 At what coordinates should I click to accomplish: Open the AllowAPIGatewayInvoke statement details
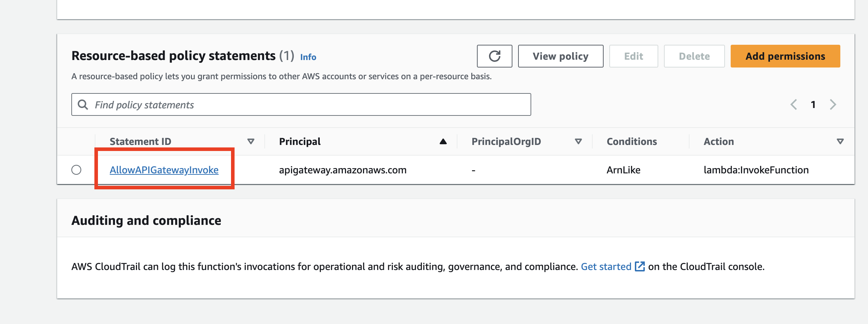pyautogui.click(x=164, y=170)
